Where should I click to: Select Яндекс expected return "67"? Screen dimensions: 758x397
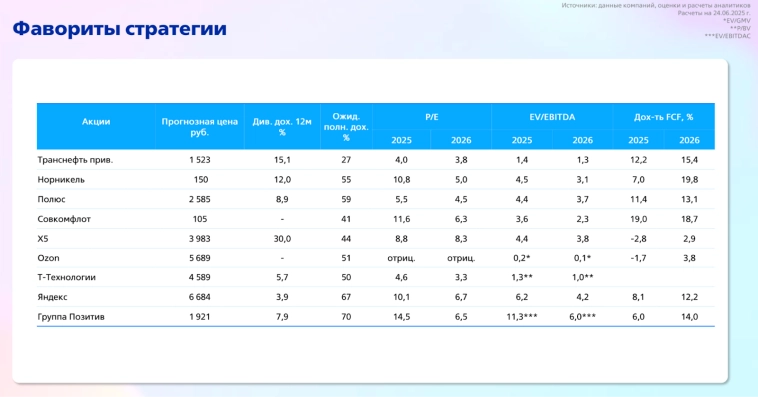346,297
